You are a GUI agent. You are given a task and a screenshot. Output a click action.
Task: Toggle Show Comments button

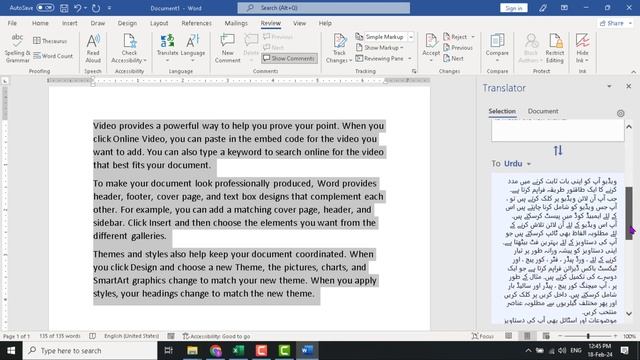pyautogui.click(x=289, y=58)
